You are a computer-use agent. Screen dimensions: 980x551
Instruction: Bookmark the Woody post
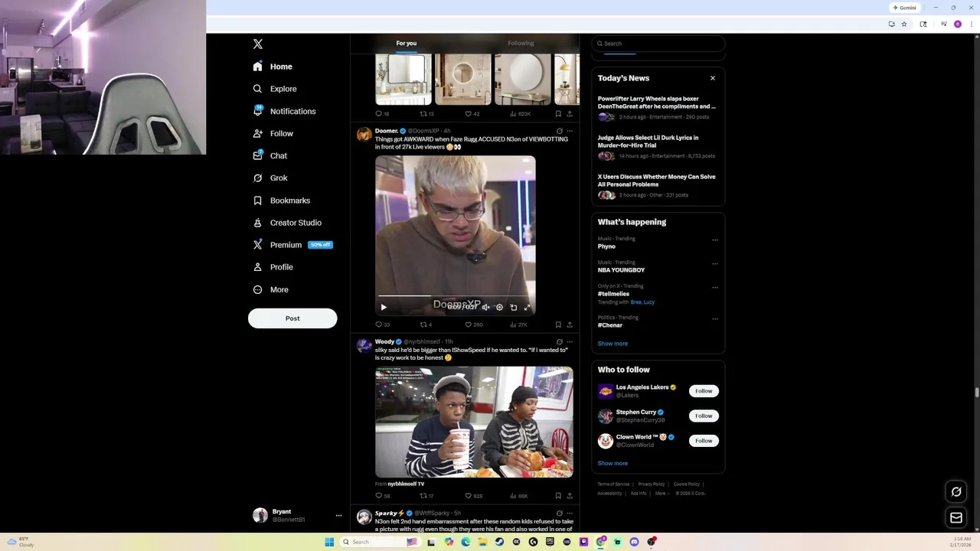pos(558,496)
